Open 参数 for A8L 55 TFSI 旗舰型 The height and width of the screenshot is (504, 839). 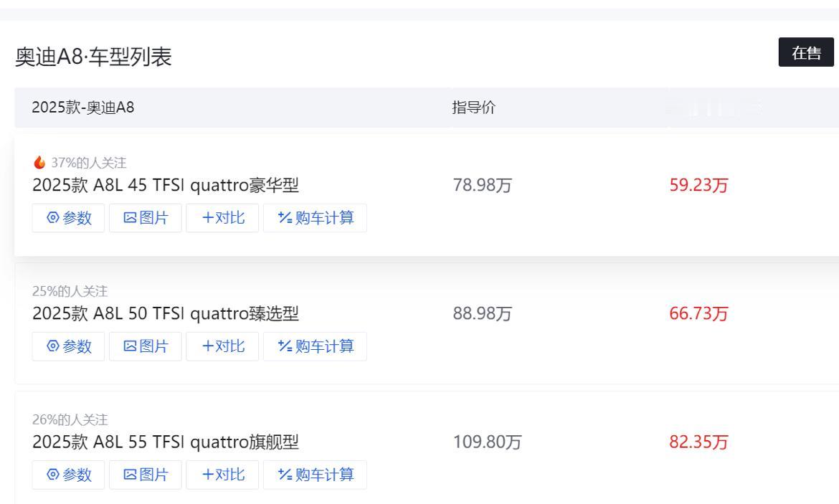(x=68, y=475)
